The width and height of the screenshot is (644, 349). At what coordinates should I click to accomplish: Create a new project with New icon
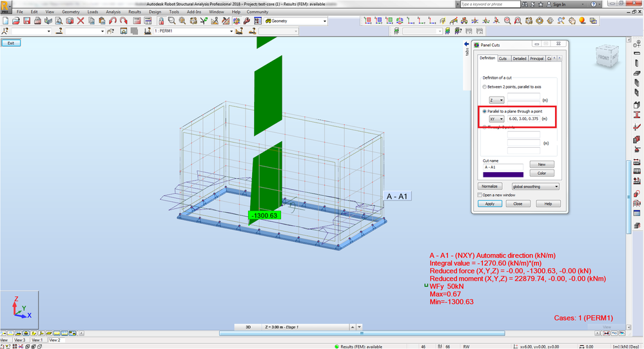[x=6, y=21]
